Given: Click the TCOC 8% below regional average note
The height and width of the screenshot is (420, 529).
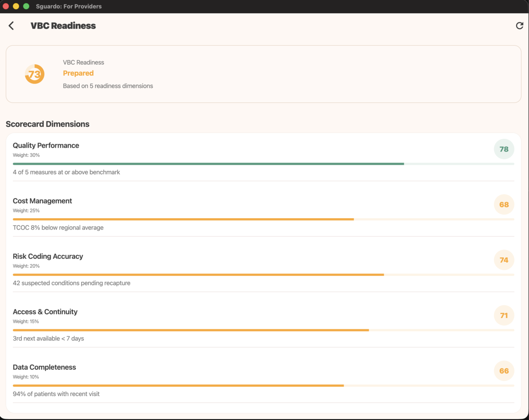Looking at the screenshot, I should tap(58, 227).
